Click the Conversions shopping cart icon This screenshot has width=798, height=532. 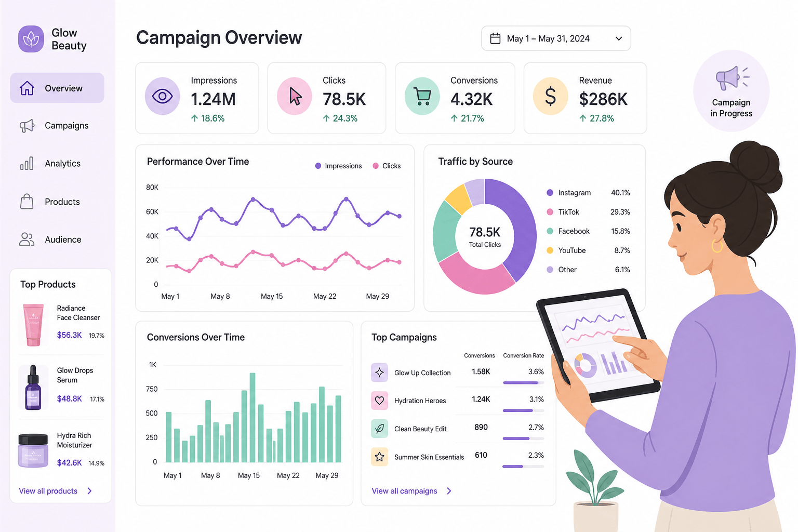pos(422,96)
